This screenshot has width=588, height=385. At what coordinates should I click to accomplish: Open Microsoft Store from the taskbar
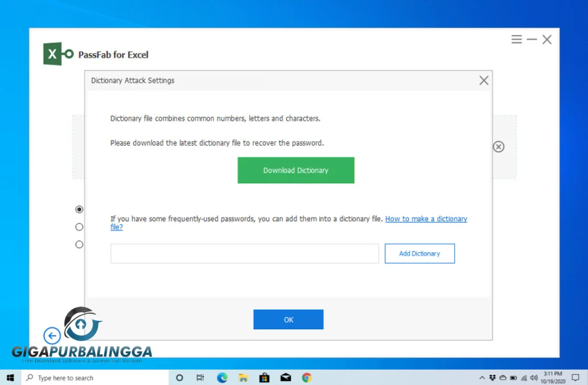tap(264, 377)
